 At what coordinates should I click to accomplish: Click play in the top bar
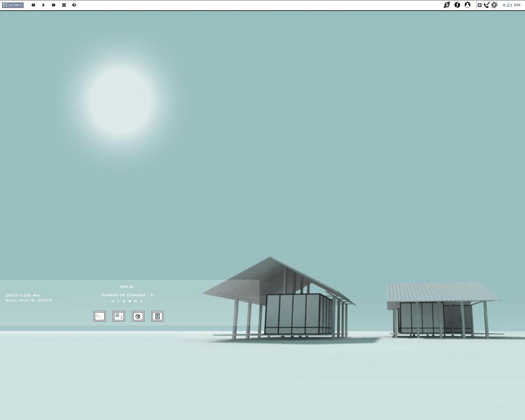pyautogui.click(x=43, y=5)
